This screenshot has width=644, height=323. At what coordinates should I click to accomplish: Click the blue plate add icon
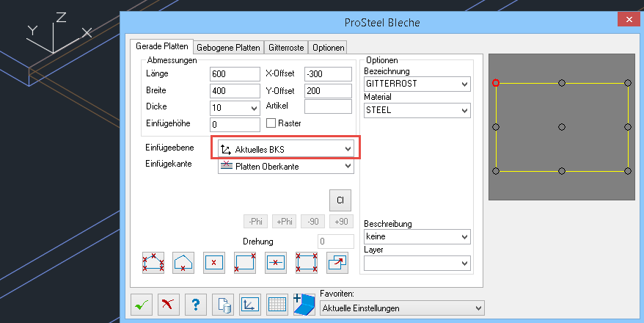coord(304,305)
